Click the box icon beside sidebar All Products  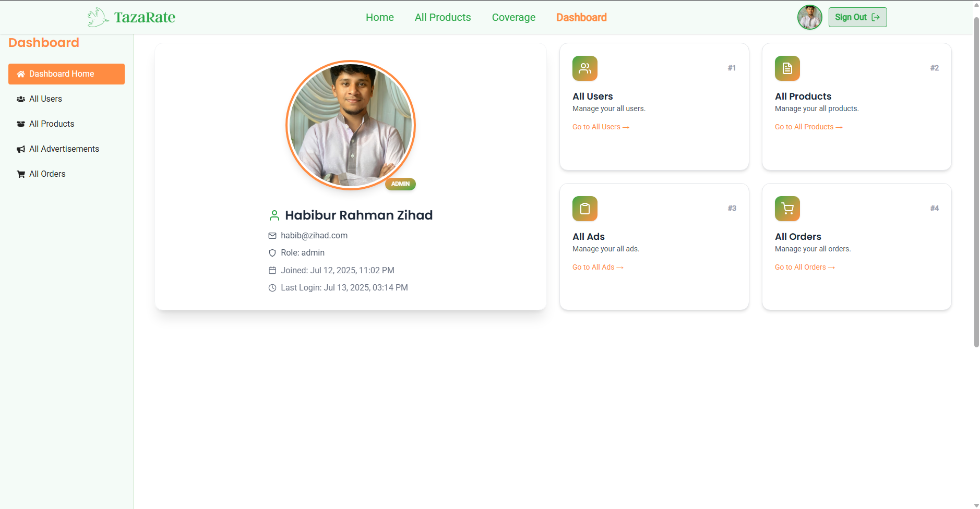21,124
